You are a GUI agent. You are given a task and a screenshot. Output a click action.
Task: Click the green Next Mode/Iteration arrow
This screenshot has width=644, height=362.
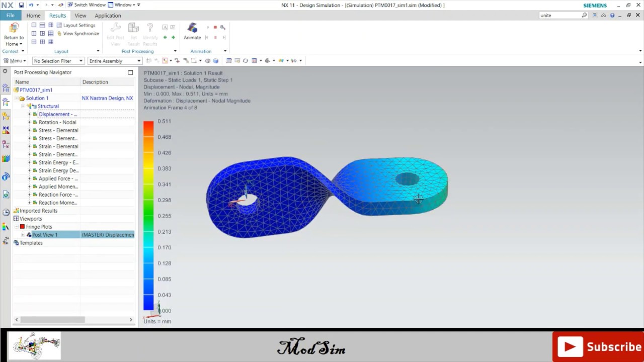pyautogui.click(x=173, y=37)
